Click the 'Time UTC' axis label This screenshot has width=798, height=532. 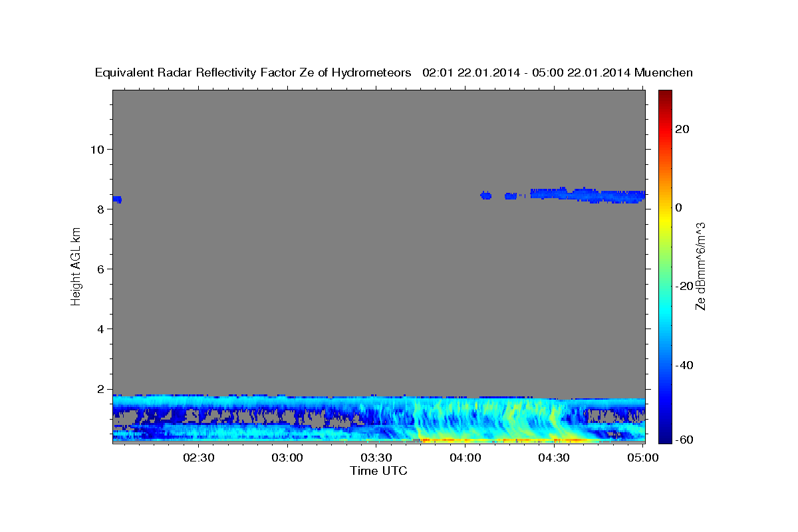[378, 471]
